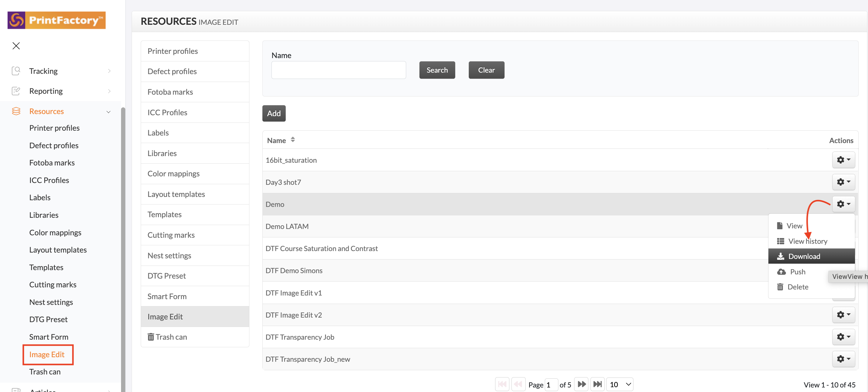The height and width of the screenshot is (392, 868).
Task: Open gear actions for DTF Transparency Job_new
Action: coord(843,359)
